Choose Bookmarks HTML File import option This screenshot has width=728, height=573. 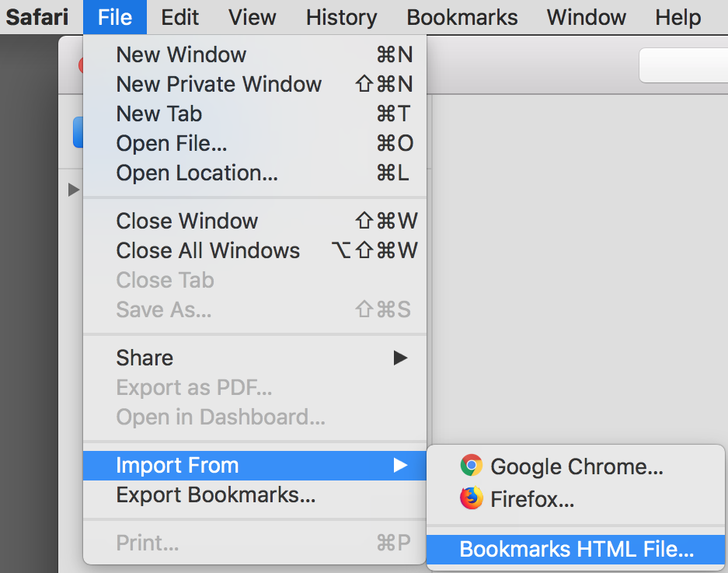pos(576,549)
